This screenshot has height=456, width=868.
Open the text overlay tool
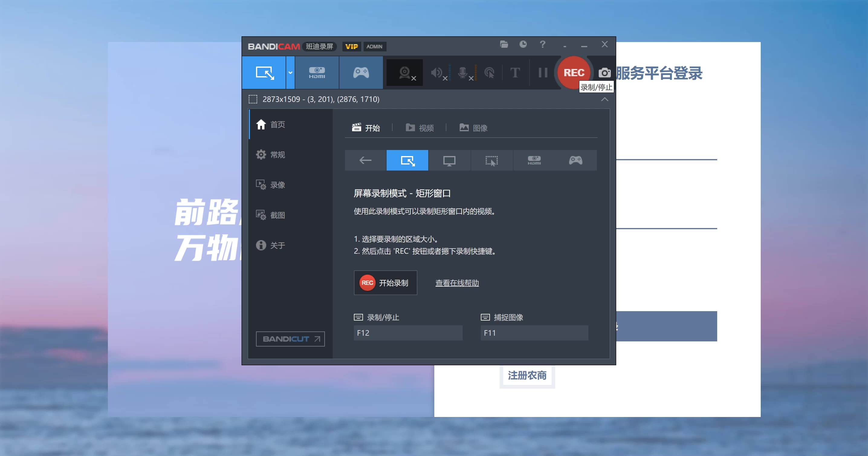coord(515,73)
